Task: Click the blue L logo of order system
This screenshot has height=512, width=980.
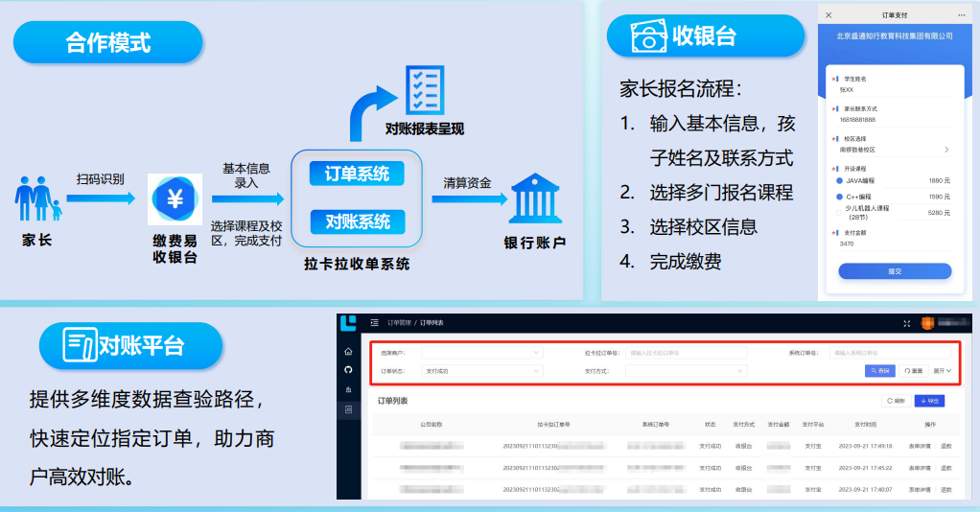Action: [348, 323]
